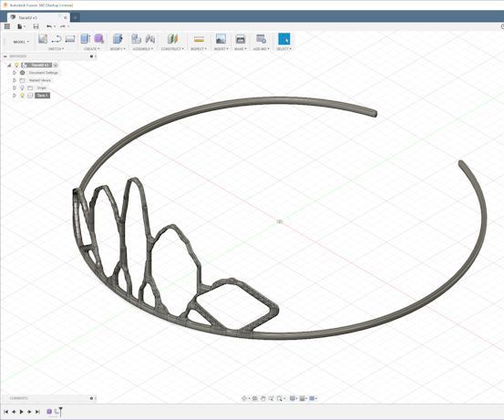Click the Orbit navigation icon
Screen dimensions: 504x420
click(x=244, y=398)
